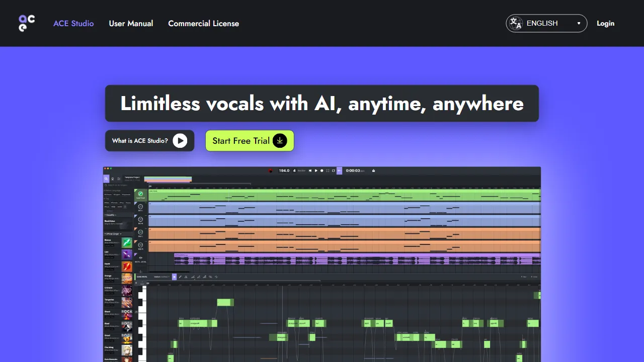Click the Growl singer avatar
644x362 pixels.
click(127, 338)
